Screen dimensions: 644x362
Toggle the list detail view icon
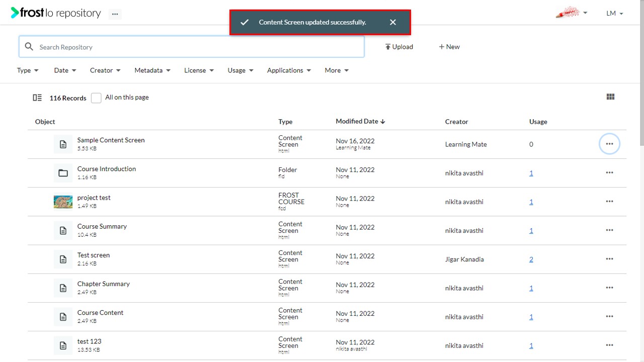click(37, 98)
